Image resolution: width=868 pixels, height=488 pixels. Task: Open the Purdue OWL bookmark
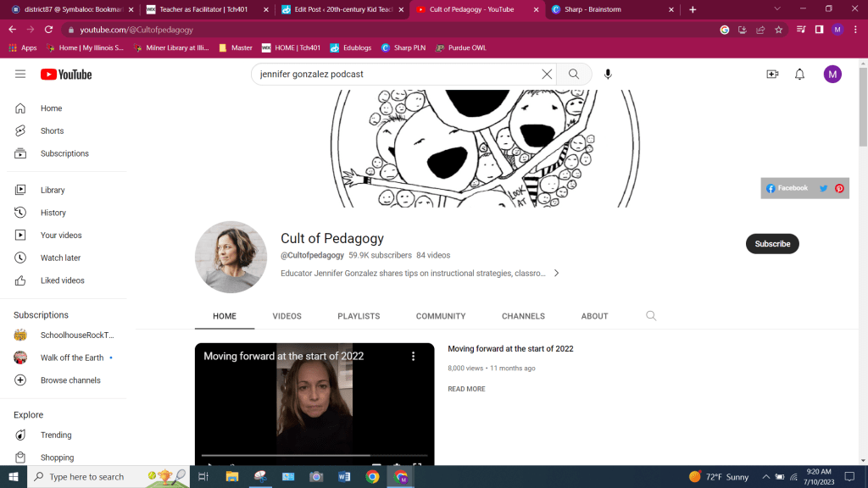point(461,47)
